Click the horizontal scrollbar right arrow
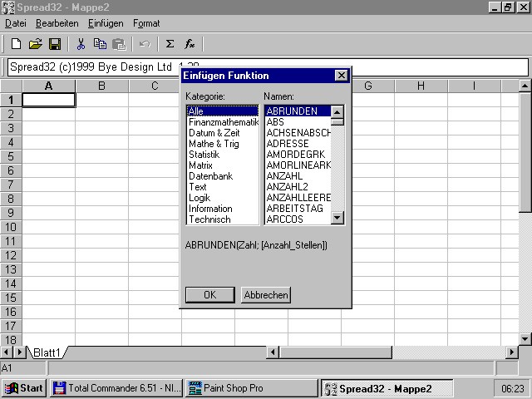The image size is (532, 399). pos(512,352)
